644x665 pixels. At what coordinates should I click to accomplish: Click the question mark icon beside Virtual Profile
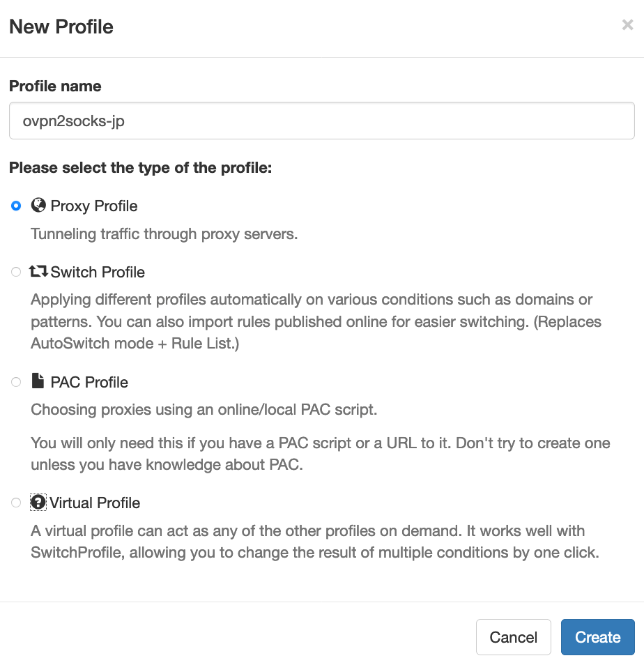(x=38, y=503)
